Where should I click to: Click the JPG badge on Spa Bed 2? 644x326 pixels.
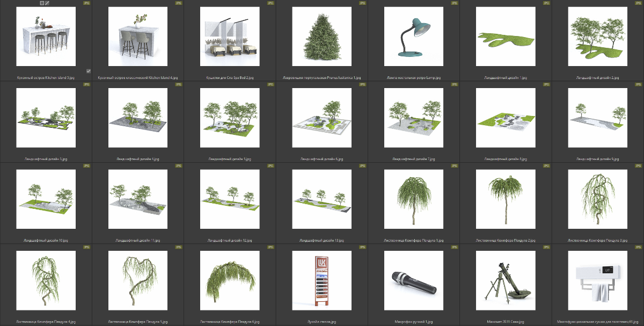pyautogui.click(x=270, y=3)
